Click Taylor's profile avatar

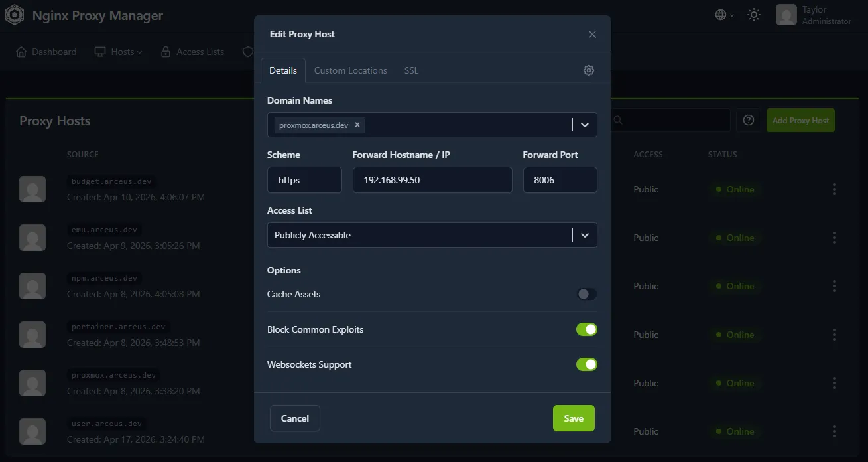pos(786,14)
